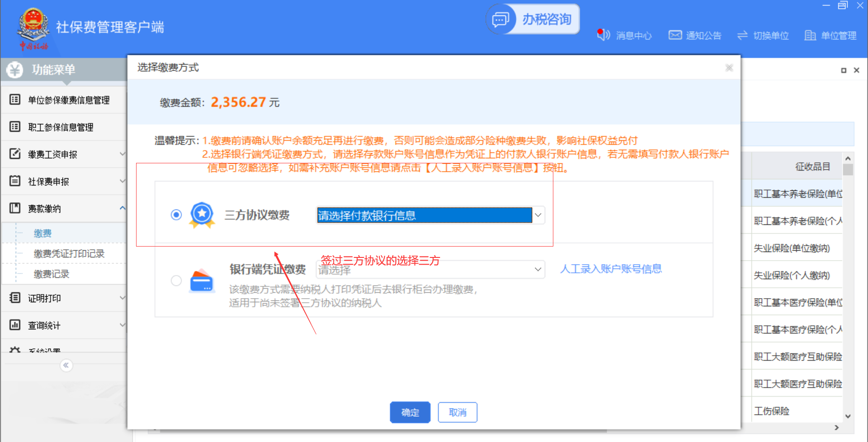Viewport: 868px width, 442px height.
Task: Click the 查询统计 chart icon
Action: (x=15, y=325)
